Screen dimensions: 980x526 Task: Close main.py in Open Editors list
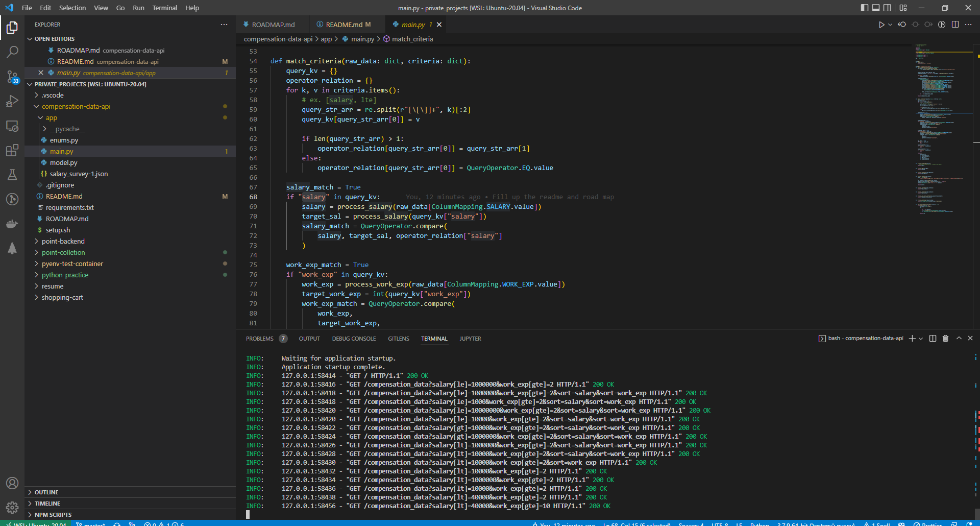click(x=41, y=73)
